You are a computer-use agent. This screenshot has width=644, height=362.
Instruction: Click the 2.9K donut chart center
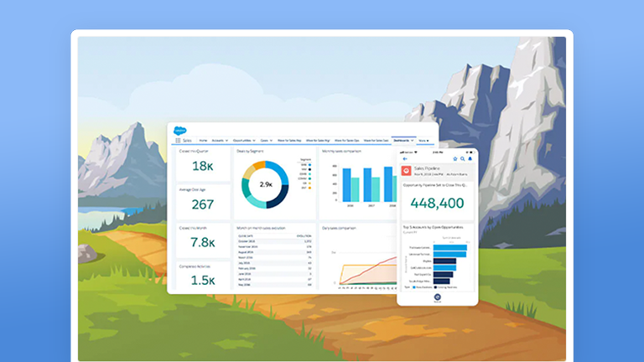pos(266,184)
